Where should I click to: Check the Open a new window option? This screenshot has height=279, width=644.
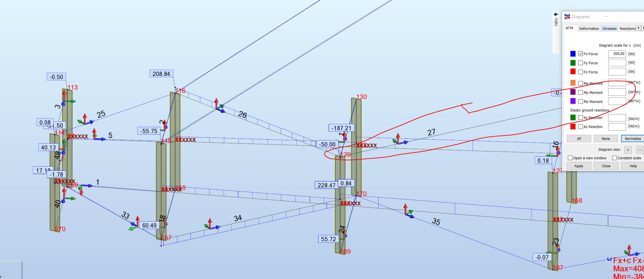click(x=570, y=158)
